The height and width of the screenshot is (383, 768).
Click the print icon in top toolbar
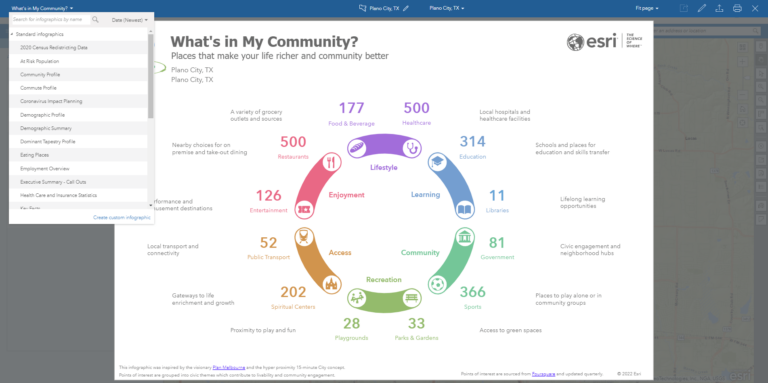[x=737, y=8]
